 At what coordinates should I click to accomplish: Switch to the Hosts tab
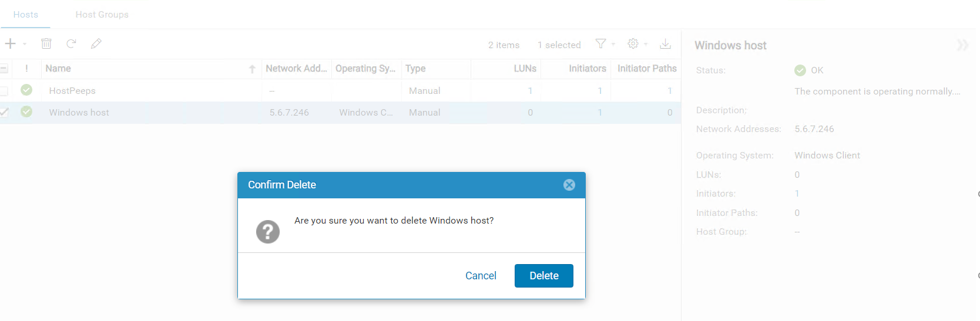tap(25, 15)
